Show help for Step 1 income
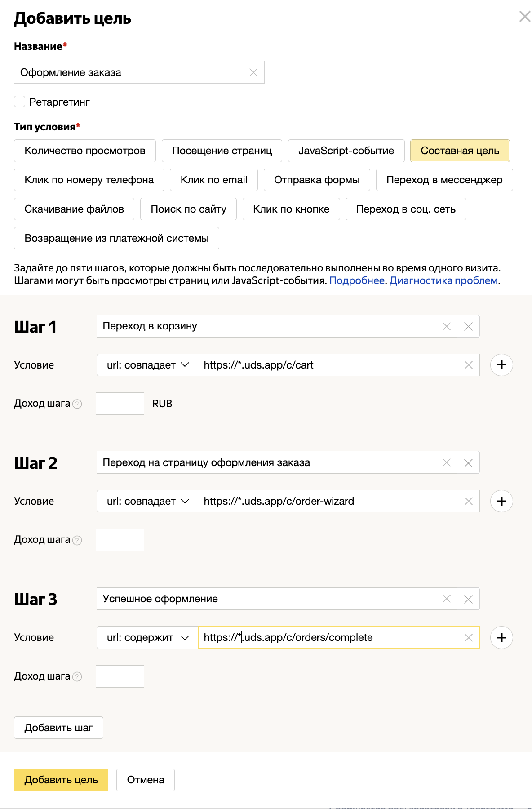The image size is (532, 809). point(77,404)
